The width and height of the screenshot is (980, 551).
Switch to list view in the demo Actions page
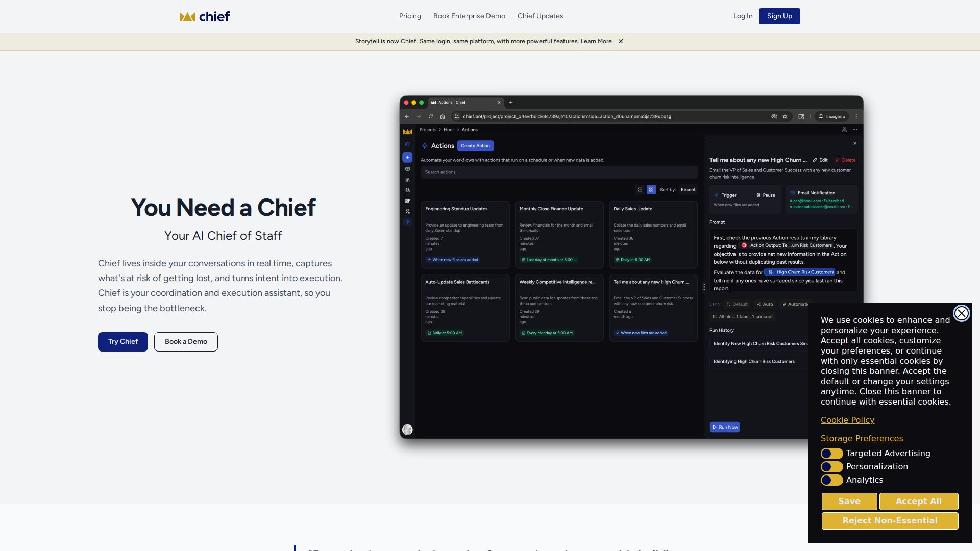pos(640,190)
